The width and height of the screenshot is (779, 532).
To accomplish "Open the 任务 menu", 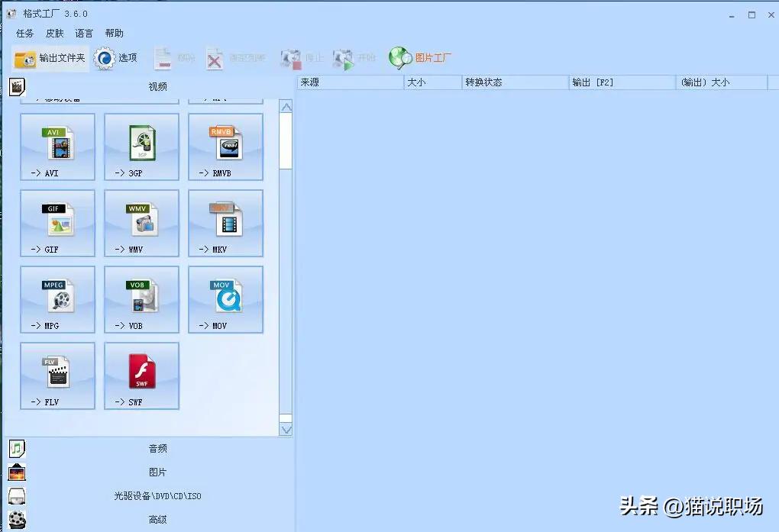I will tap(25, 34).
